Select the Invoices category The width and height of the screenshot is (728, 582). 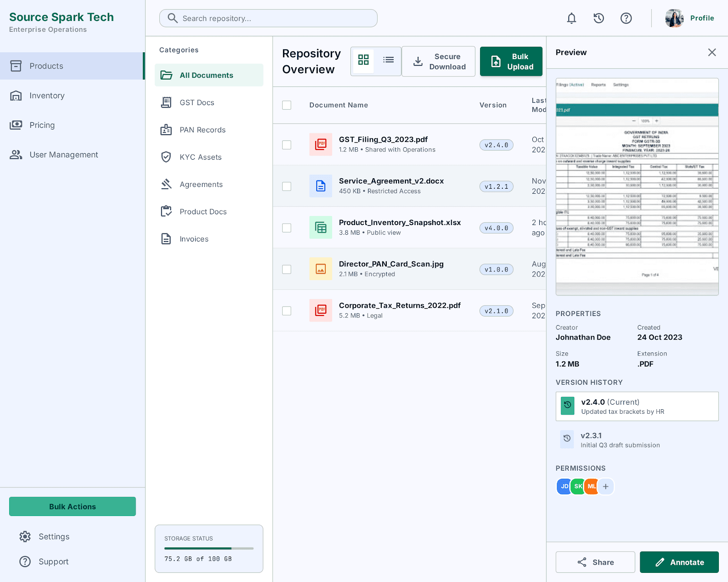(209, 239)
